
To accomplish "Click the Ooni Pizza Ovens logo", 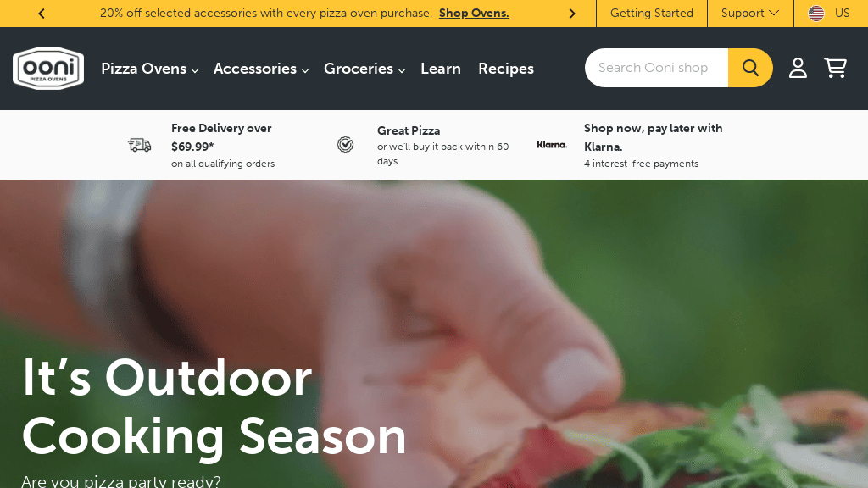I will (x=48, y=69).
